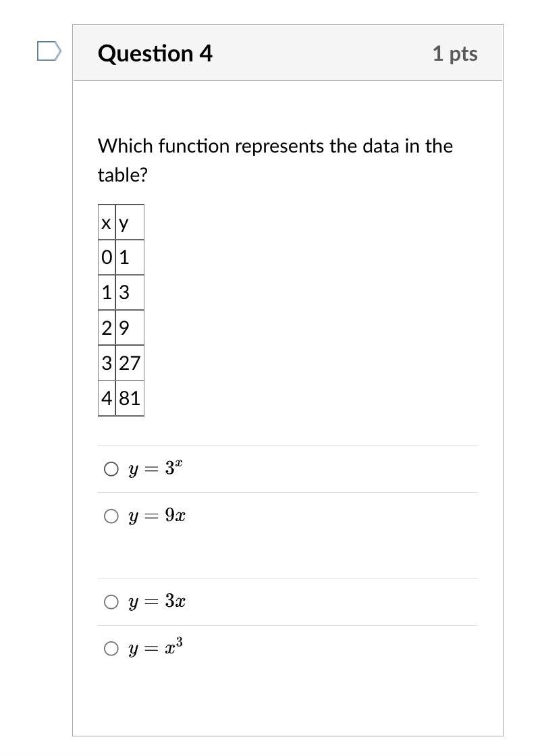
Task: Click the answer text y = 3^x
Action: (x=156, y=468)
